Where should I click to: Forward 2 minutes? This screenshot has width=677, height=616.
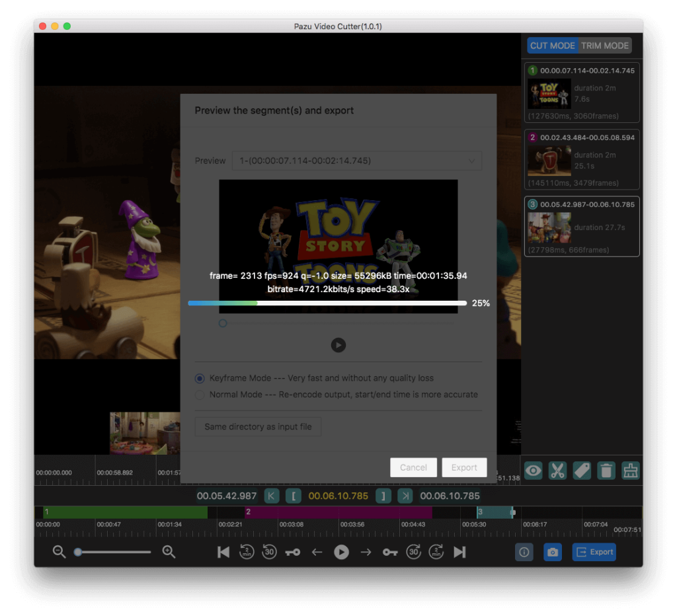(x=436, y=552)
